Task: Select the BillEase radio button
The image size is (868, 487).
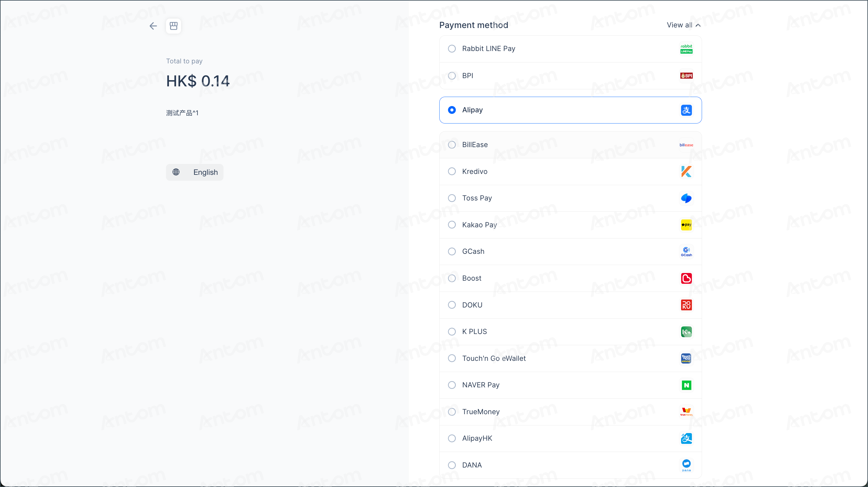Action: point(452,145)
